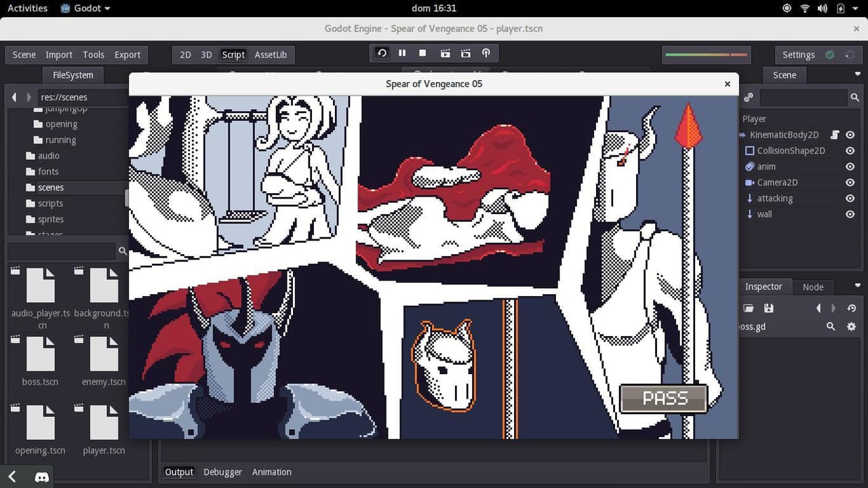This screenshot has width=868, height=488.
Task: Click the FileSystem back arrow
Action: tap(14, 97)
